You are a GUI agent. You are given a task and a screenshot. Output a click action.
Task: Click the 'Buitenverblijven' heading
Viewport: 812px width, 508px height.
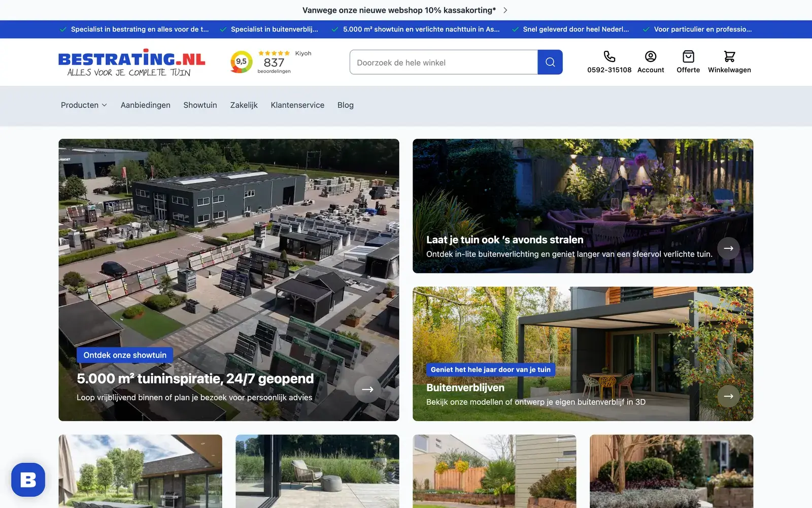click(465, 388)
